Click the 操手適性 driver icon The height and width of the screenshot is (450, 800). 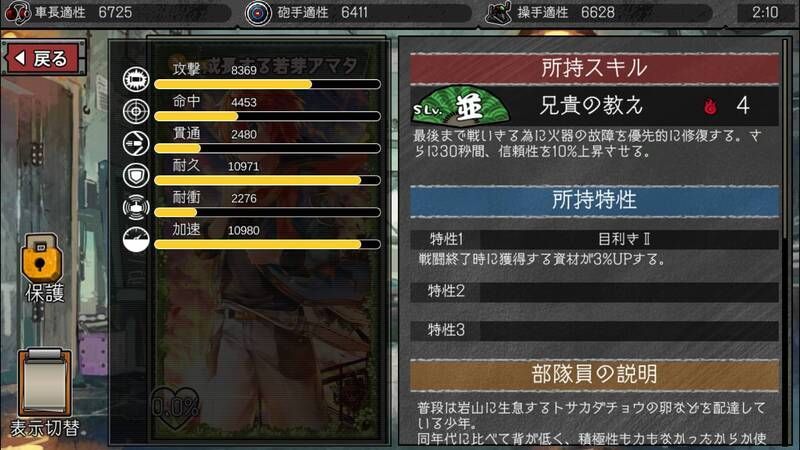[498, 13]
